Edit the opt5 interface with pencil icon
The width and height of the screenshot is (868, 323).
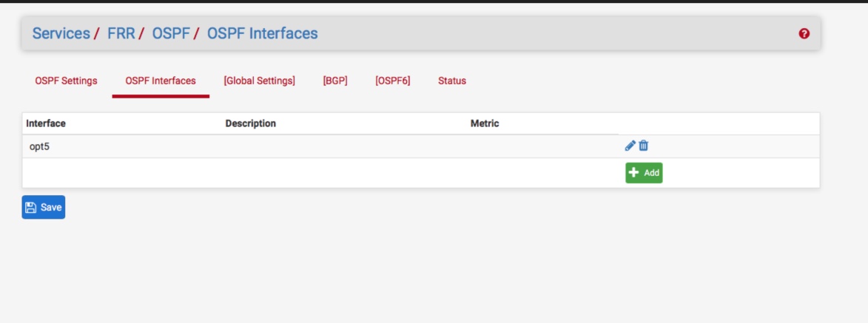pyautogui.click(x=630, y=146)
